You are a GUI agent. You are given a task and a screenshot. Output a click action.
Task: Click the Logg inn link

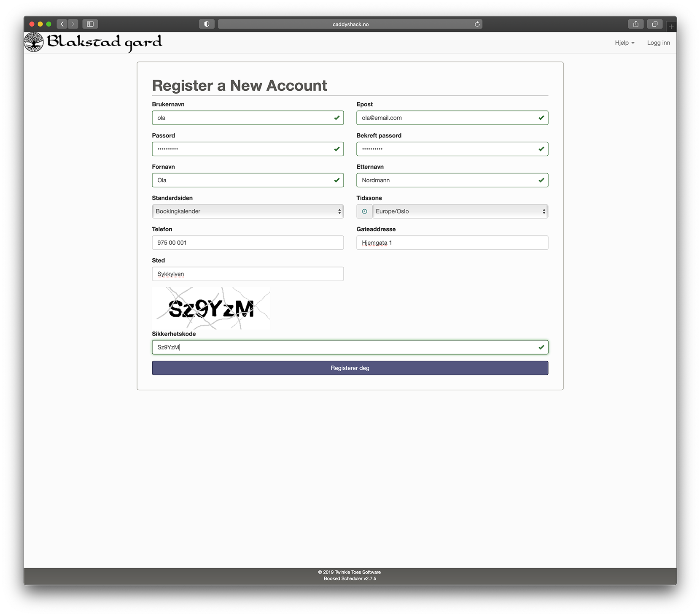[658, 43]
